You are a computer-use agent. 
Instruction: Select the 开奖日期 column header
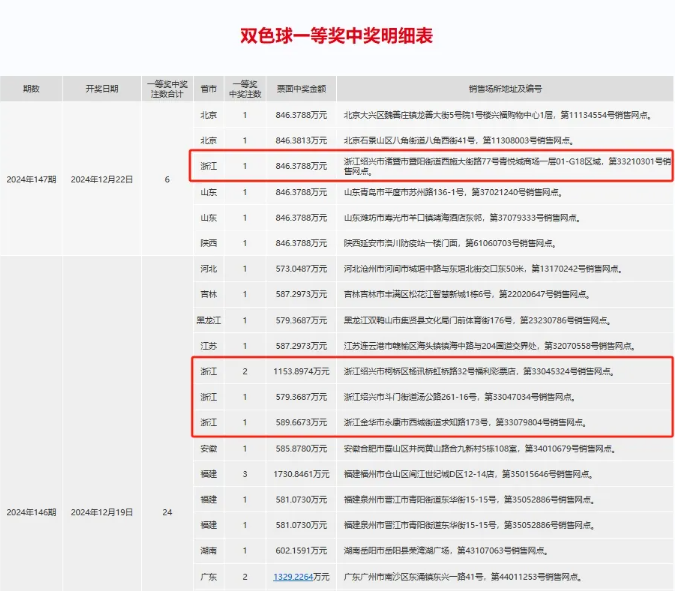[x=102, y=89]
